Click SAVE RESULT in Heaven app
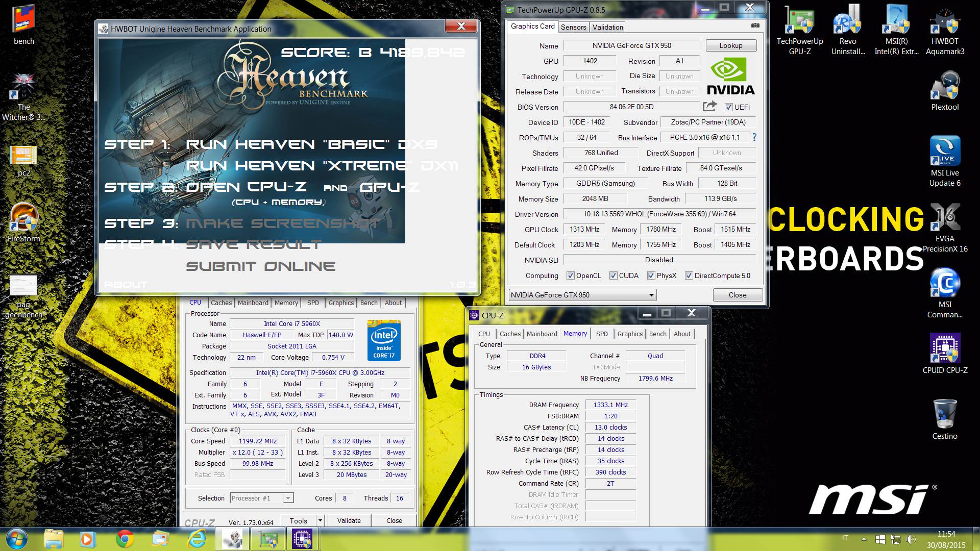The image size is (980, 551). tap(254, 244)
